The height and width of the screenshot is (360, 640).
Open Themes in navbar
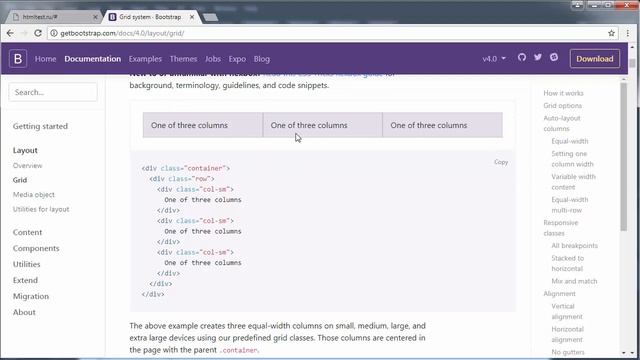coord(183,59)
